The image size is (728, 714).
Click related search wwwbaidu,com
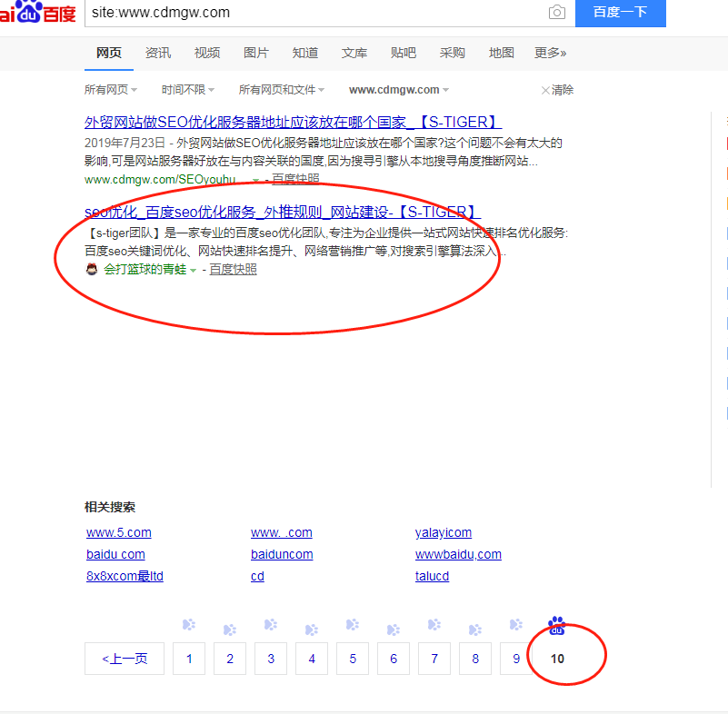[458, 554]
